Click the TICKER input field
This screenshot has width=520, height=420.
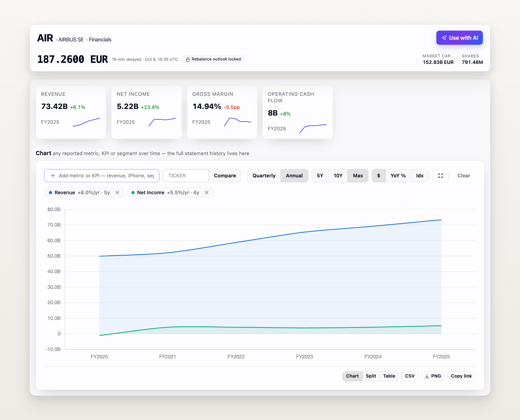[x=186, y=176]
